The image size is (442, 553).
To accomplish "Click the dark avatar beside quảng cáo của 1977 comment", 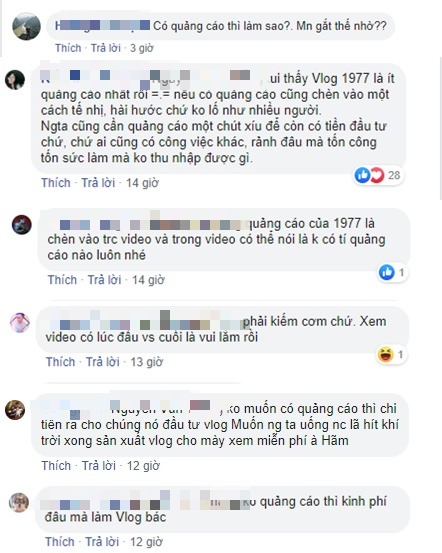I will click(x=22, y=224).
